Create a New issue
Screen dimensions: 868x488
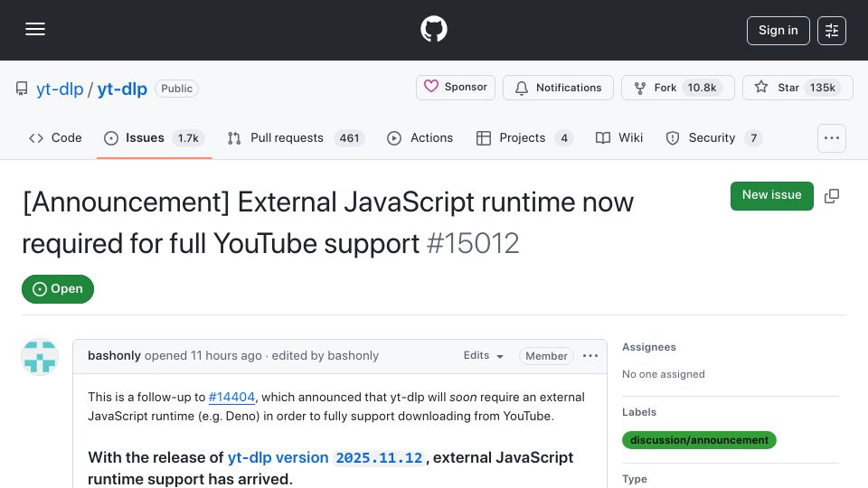[x=771, y=195]
